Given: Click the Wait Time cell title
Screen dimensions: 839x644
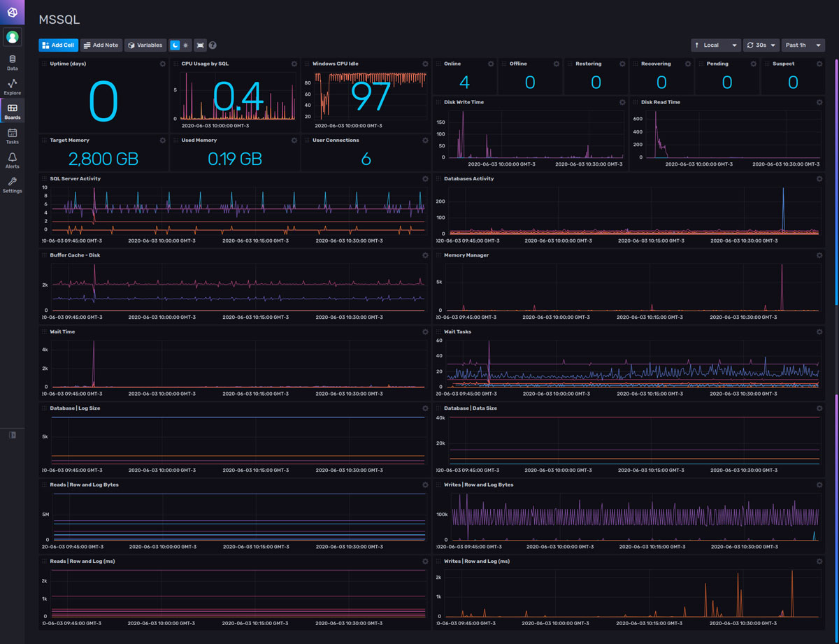Looking at the screenshot, I should click(x=62, y=332).
